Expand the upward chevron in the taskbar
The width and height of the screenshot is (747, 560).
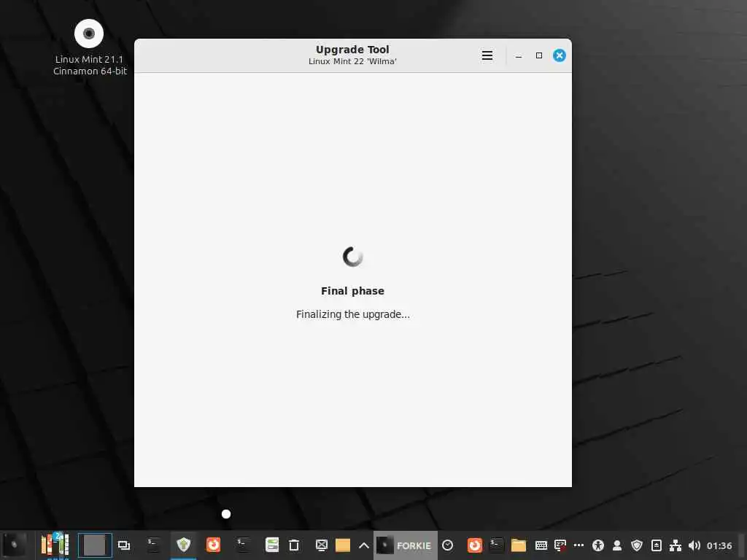click(363, 545)
